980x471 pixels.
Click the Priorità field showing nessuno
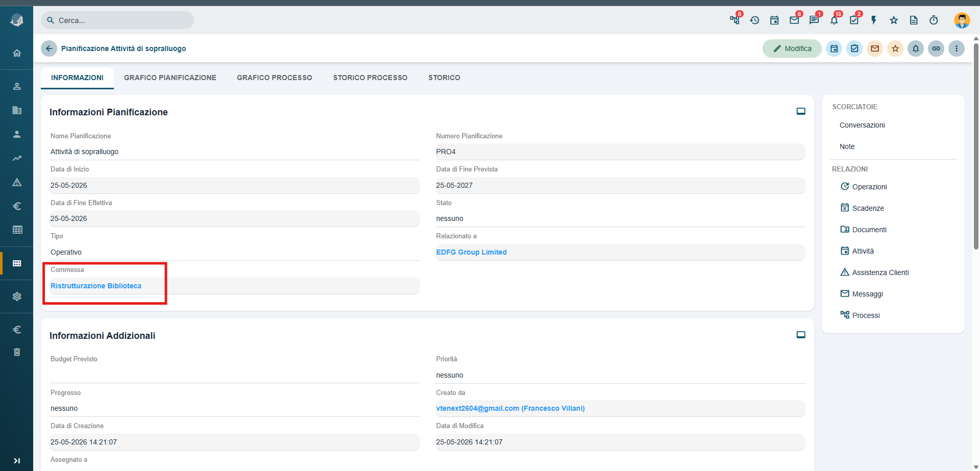(x=620, y=375)
